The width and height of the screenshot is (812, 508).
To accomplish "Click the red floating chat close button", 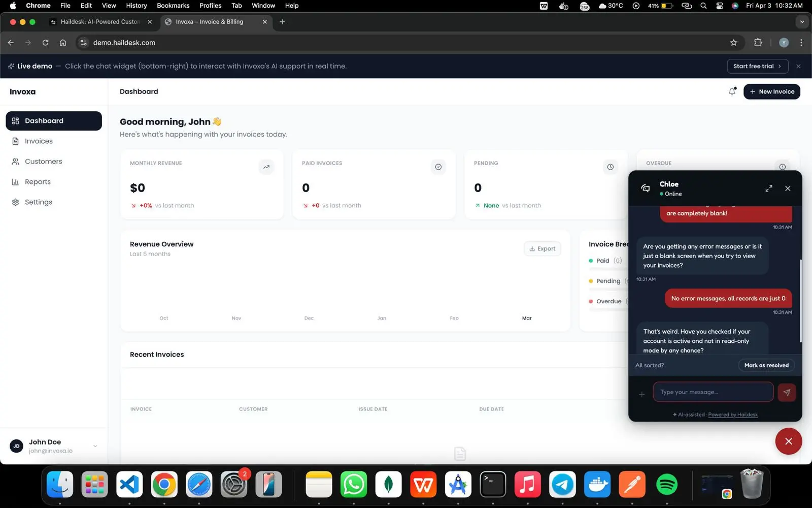I will (x=788, y=441).
